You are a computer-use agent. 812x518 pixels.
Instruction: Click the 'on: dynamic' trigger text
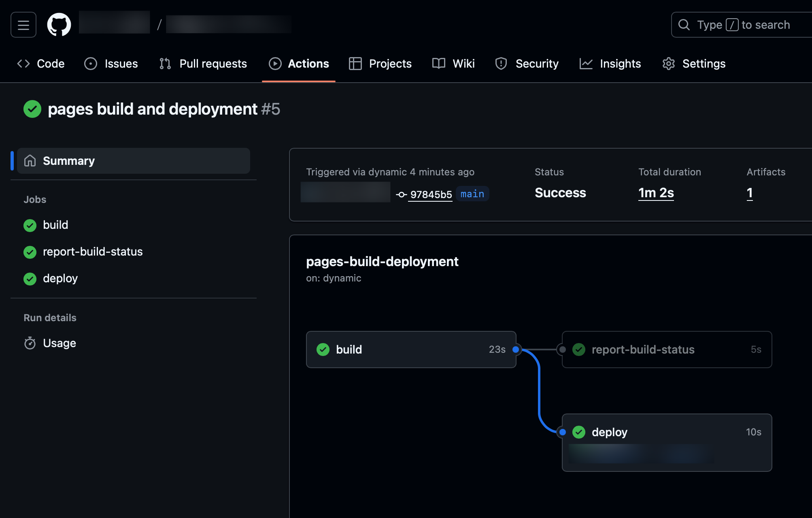[x=334, y=278]
